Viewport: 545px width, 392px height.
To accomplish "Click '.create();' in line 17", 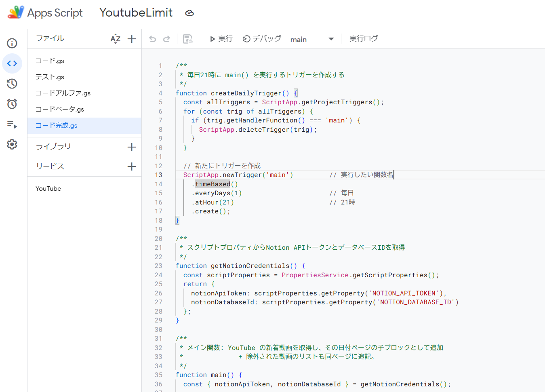I will [x=211, y=211].
